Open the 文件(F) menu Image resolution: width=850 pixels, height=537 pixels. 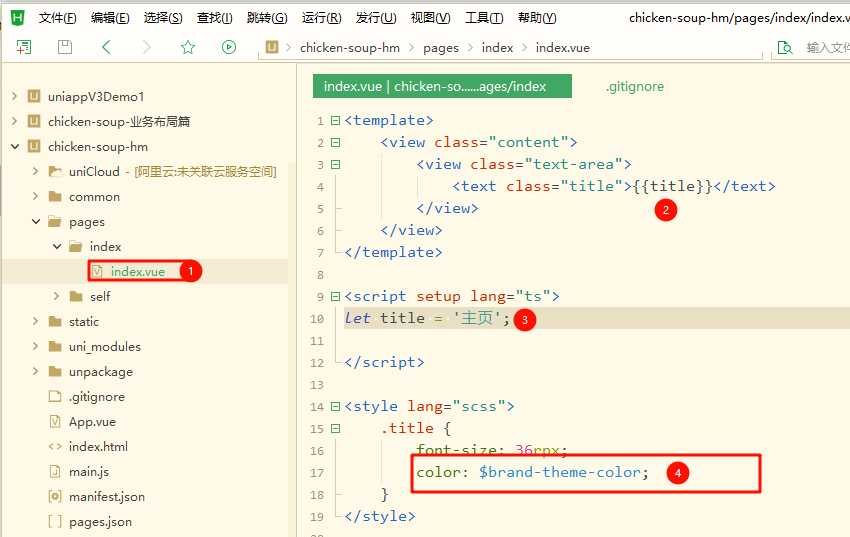coord(57,18)
